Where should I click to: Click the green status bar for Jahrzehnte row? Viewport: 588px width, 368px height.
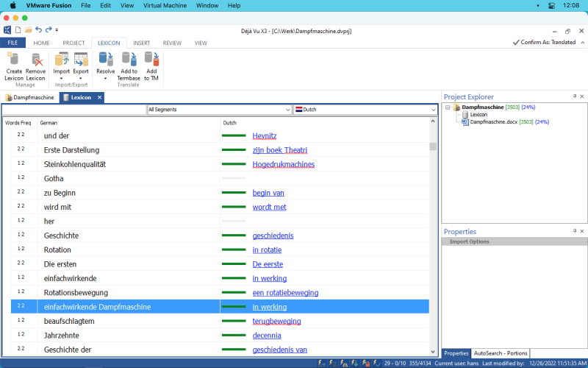[x=234, y=336]
